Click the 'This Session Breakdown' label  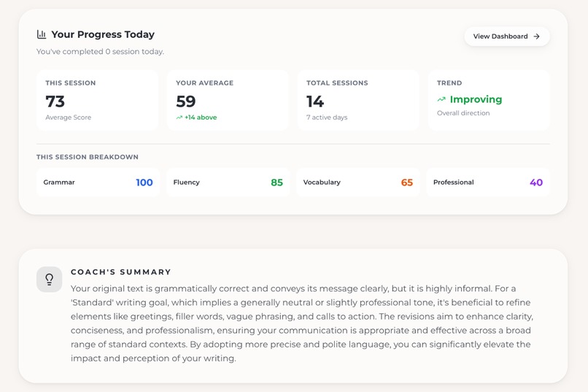tap(88, 157)
